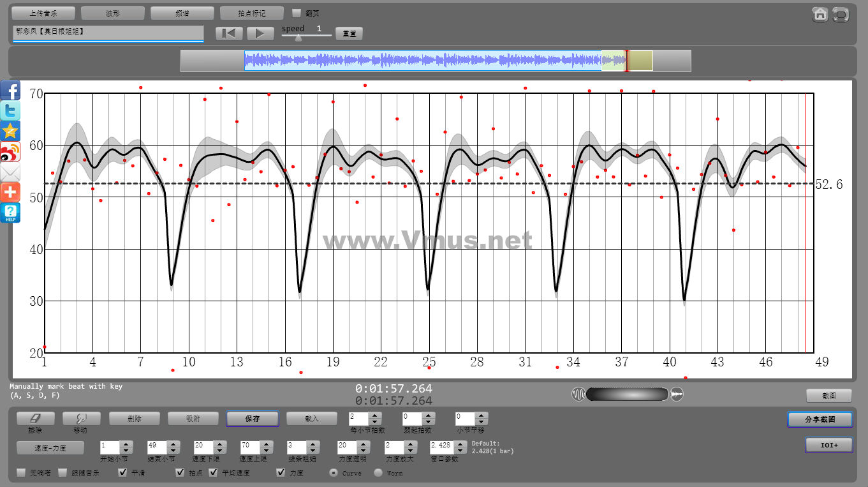Click the 力度放大 dynamics zoom value field
The width and height of the screenshot is (868, 487).
(394, 447)
